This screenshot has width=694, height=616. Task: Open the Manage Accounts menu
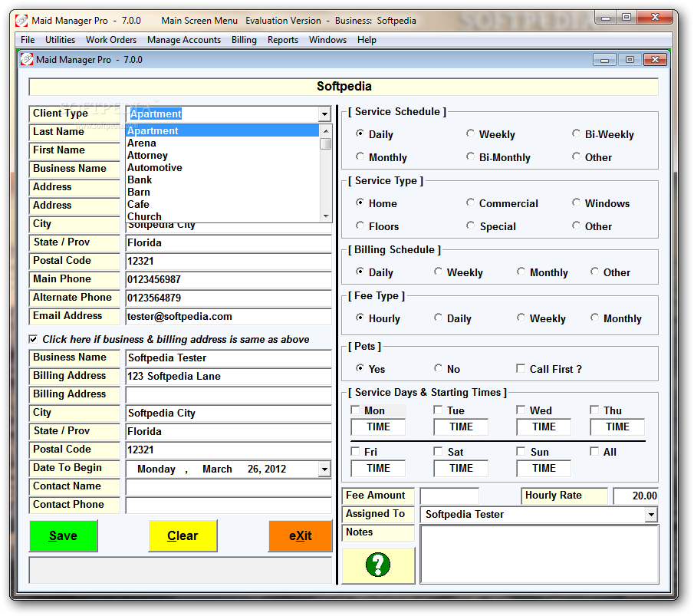(x=184, y=40)
